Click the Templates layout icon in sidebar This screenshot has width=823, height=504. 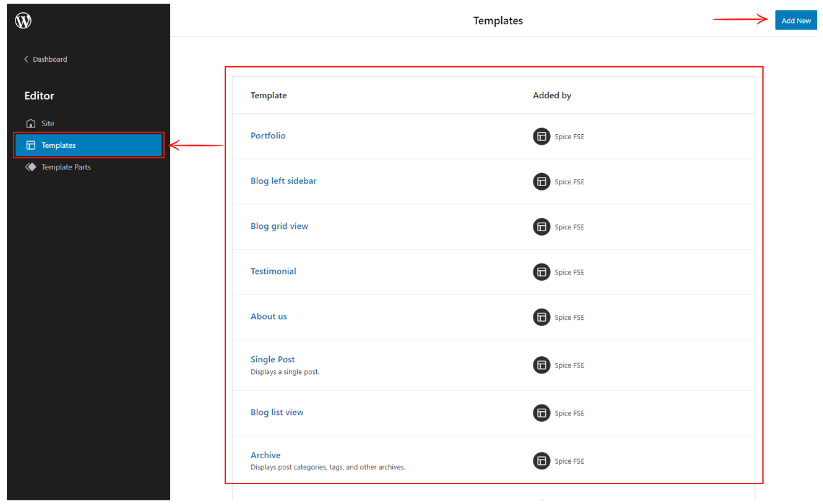click(31, 145)
